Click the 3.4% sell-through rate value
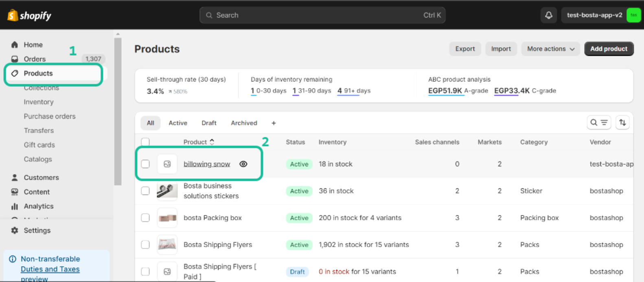The height and width of the screenshot is (282, 644). pyautogui.click(x=155, y=91)
